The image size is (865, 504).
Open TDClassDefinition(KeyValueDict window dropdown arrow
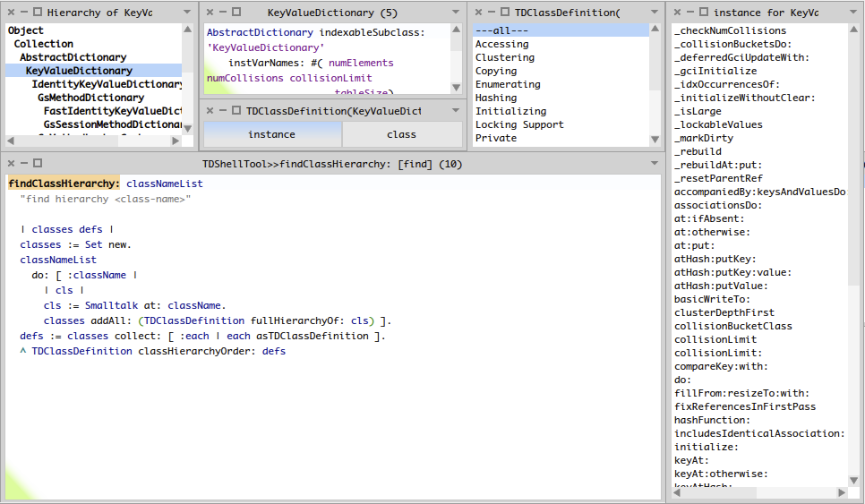click(x=455, y=111)
